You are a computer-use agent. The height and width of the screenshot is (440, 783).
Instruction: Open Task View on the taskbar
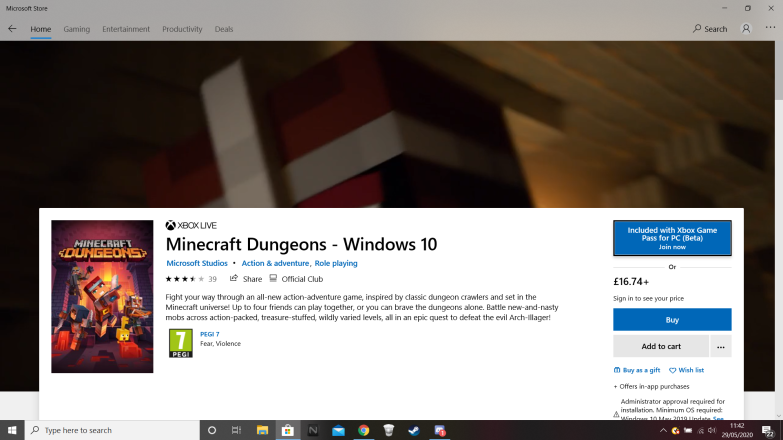pyautogui.click(x=237, y=430)
